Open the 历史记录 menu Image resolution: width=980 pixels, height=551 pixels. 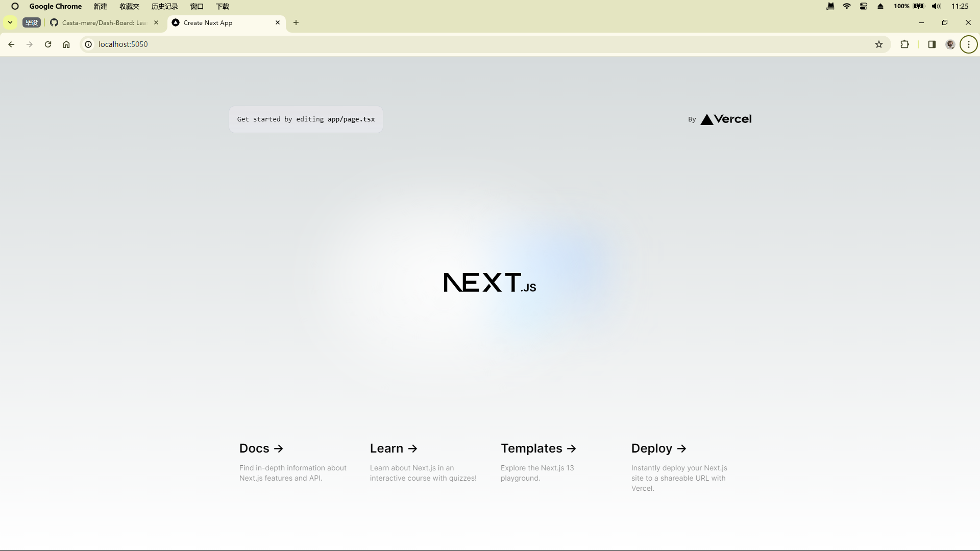pos(165,6)
